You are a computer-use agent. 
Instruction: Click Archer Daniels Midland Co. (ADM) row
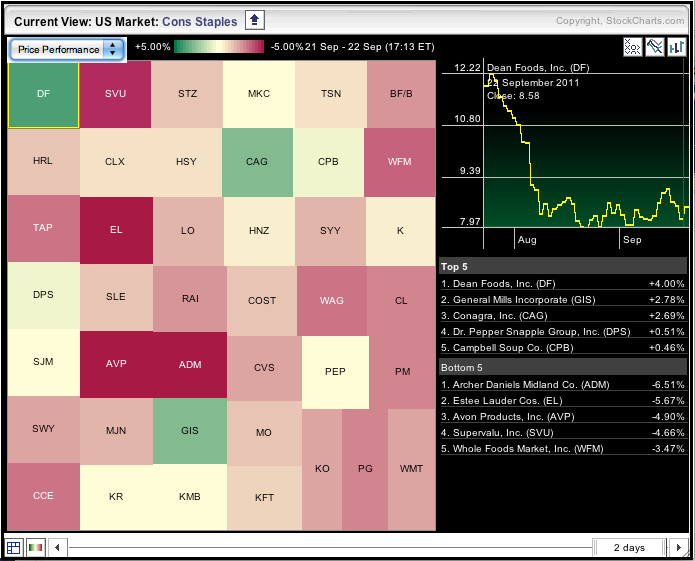[563, 385]
